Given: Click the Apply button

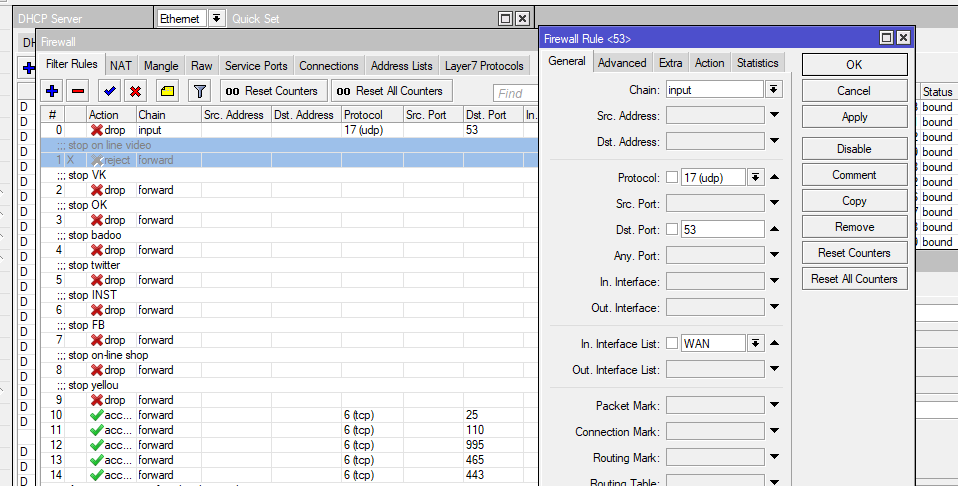Looking at the screenshot, I should click(854, 117).
